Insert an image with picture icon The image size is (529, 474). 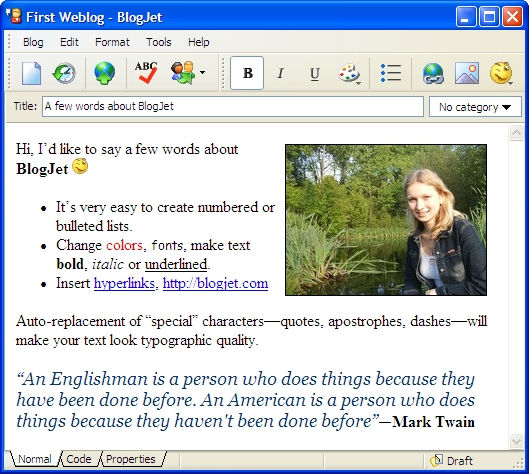click(467, 73)
